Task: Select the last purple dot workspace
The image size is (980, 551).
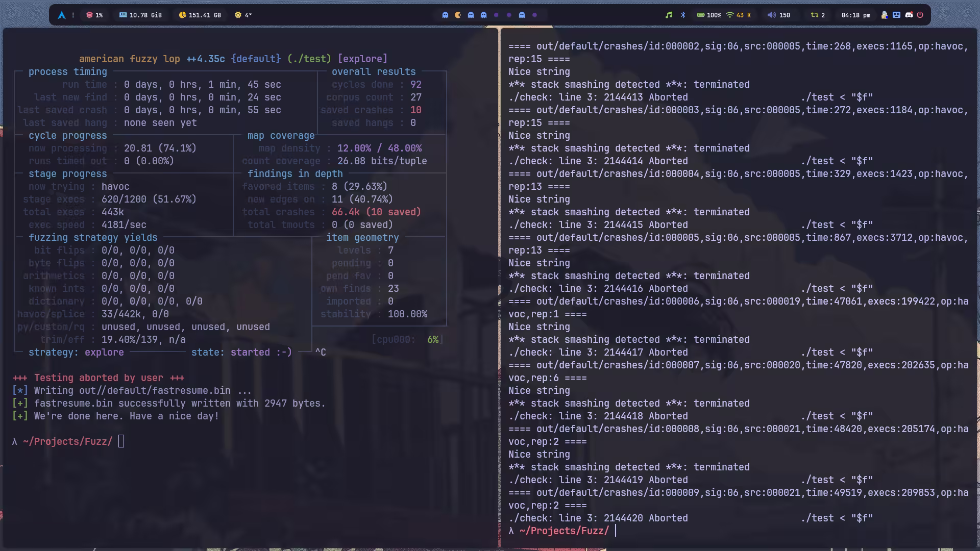Action: pos(534,15)
